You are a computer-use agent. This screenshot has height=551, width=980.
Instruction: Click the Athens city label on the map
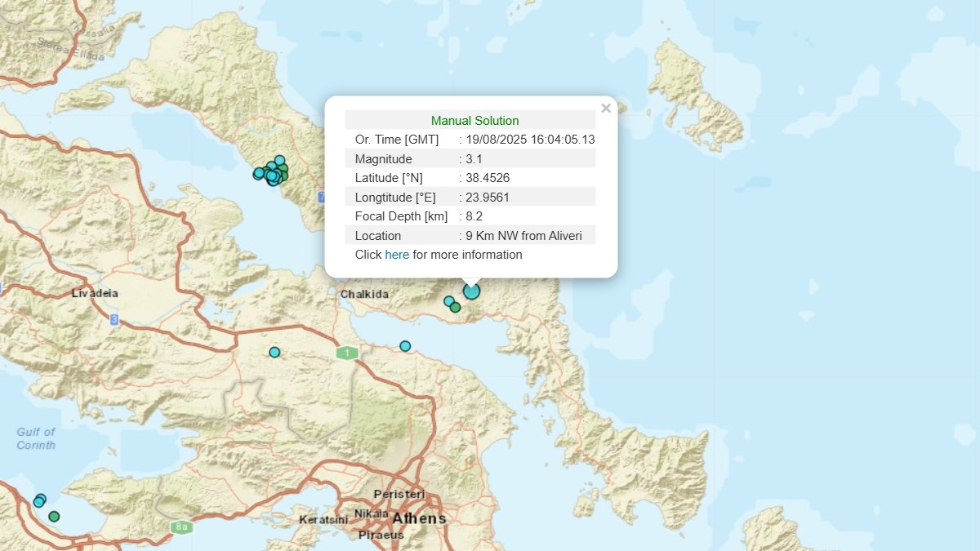click(x=419, y=518)
